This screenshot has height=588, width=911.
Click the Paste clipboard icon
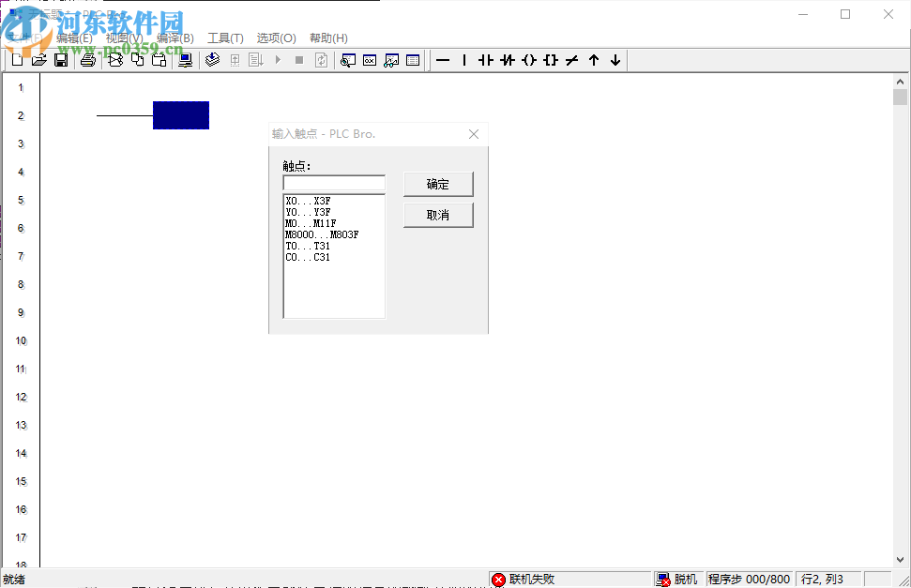click(159, 60)
